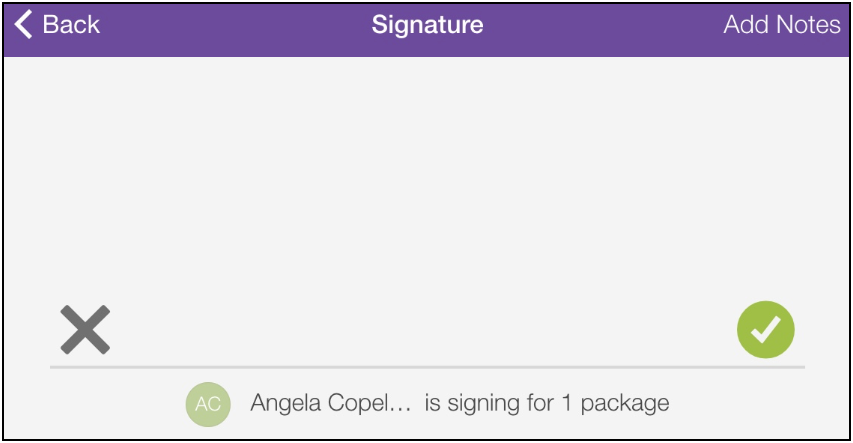Open Add Notes in the header
The image size is (853, 443).
point(782,24)
